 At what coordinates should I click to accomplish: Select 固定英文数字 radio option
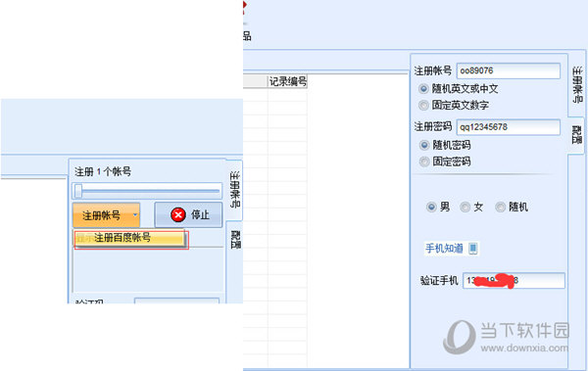(423, 106)
